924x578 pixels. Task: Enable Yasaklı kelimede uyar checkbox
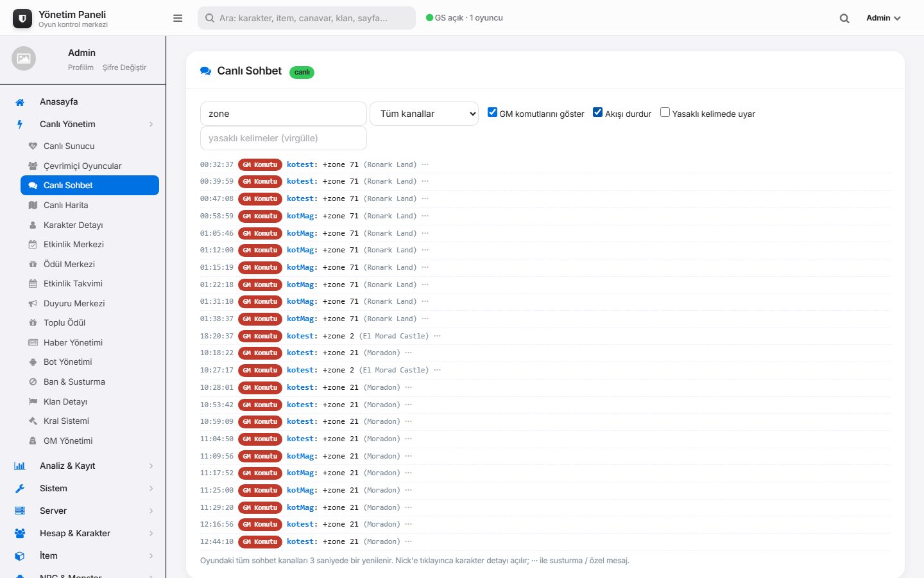[x=665, y=112]
